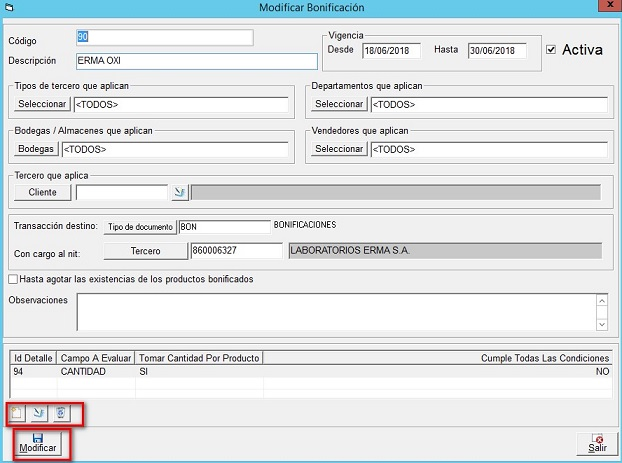The width and height of the screenshot is (622, 463).
Task: Click Seleccionar for Tipos de tercero
Action: point(42,104)
